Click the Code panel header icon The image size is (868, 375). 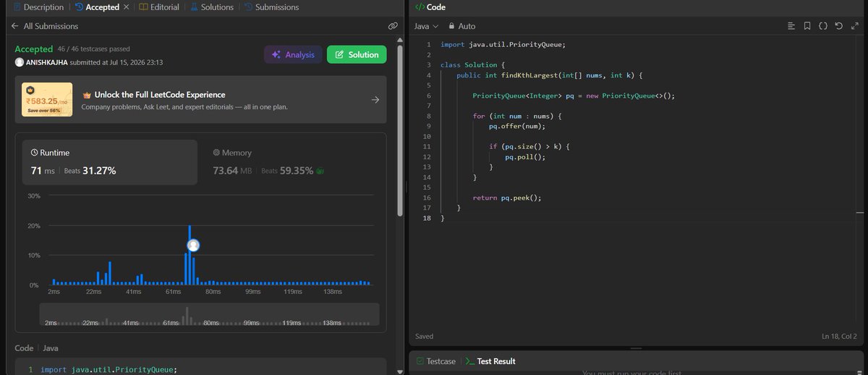tap(420, 7)
